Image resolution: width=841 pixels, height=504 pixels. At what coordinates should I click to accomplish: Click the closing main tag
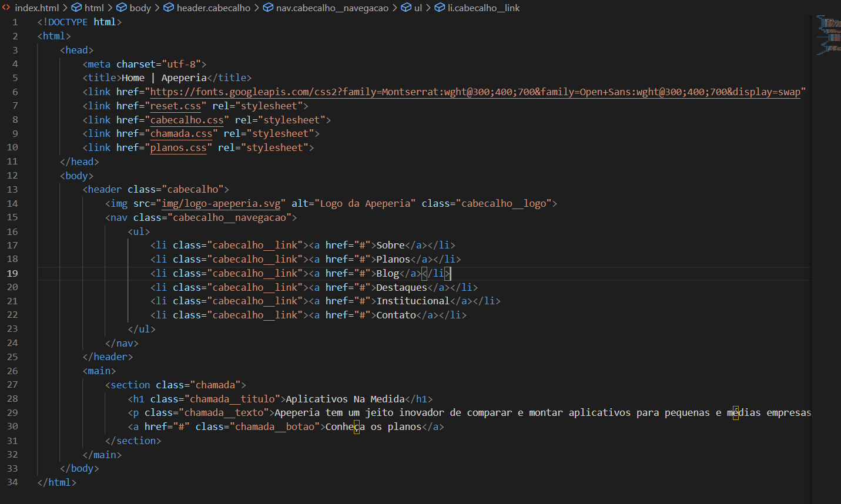click(102, 455)
